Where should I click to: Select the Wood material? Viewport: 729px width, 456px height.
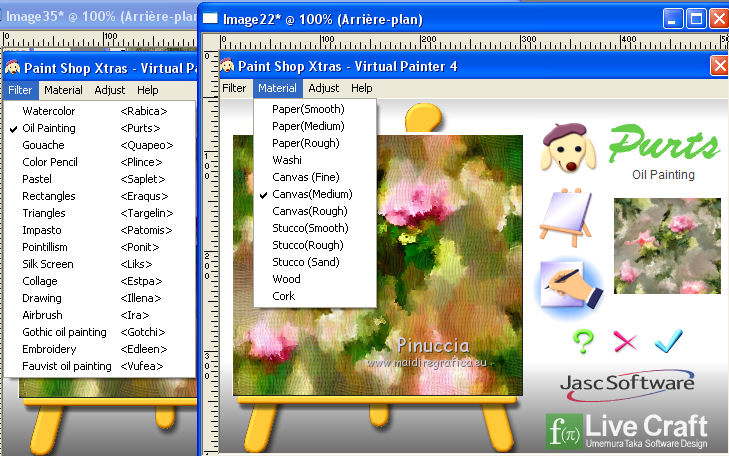tap(315, 279)
